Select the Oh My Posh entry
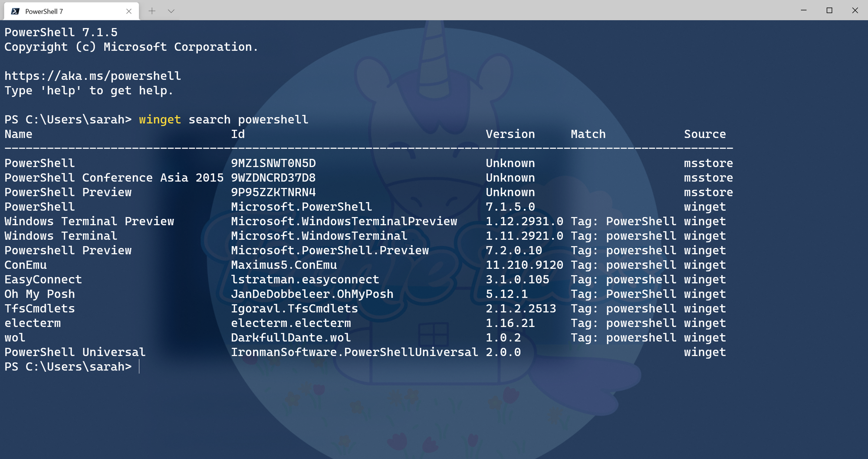The height and width of the screenshot is (459, 868). (39, 294)
